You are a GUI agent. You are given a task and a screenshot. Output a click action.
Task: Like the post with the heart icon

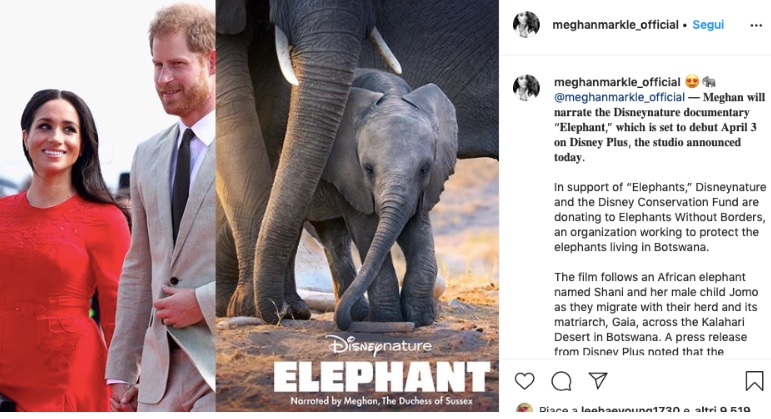pos(525,381)
